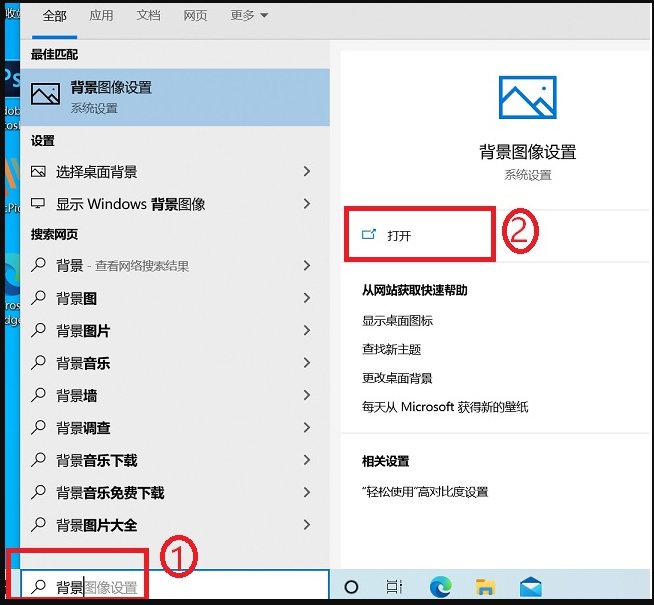Expand arrow for 背景 - 查看网络搜索结果
Viewport: 654px width, 605px height.
point(307,265)
